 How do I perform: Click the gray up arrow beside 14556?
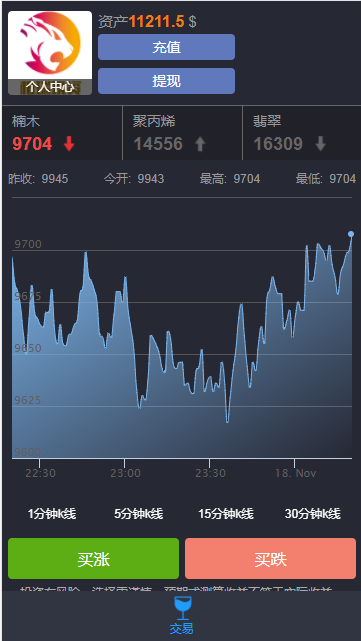(200, 144)
